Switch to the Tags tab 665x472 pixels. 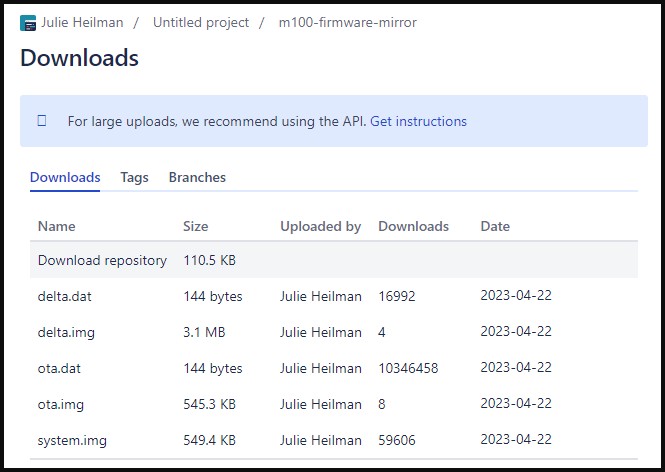point(134,177)
